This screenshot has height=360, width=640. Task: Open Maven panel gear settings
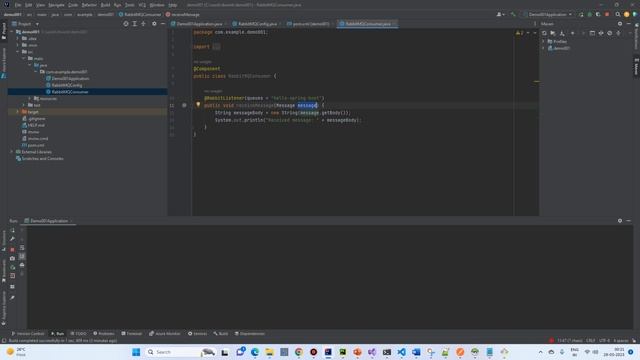click(620, 24)
